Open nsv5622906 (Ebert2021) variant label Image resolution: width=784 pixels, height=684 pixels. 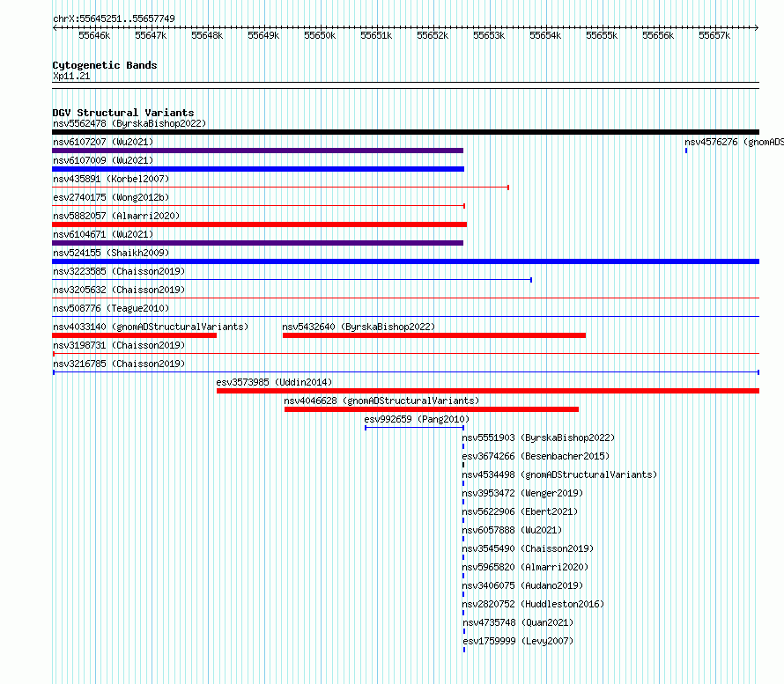coord(520,511)
